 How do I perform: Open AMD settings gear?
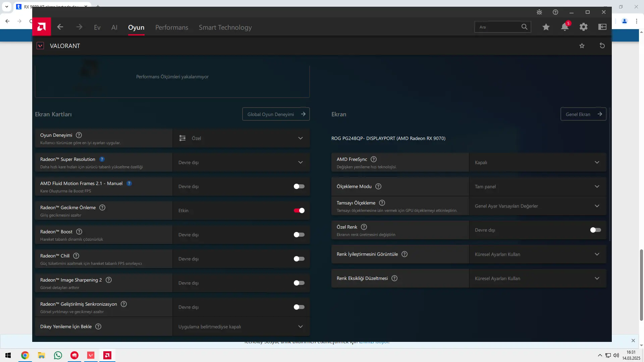584,27
